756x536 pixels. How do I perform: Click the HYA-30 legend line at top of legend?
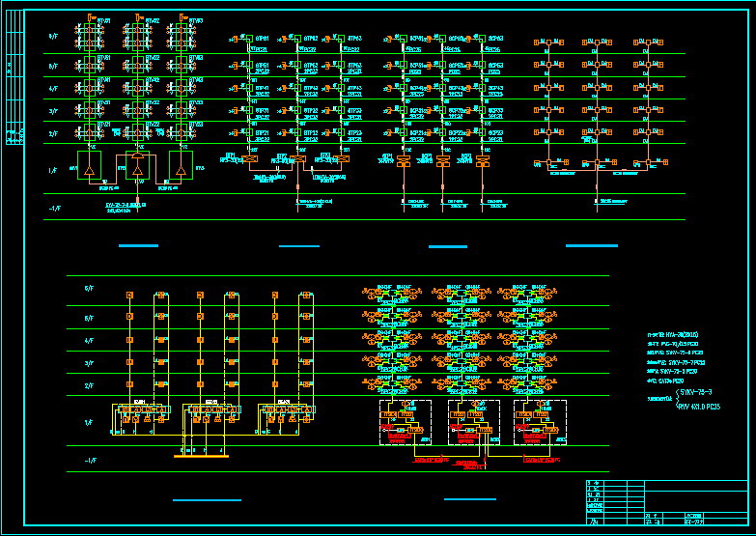coord(673,334)
